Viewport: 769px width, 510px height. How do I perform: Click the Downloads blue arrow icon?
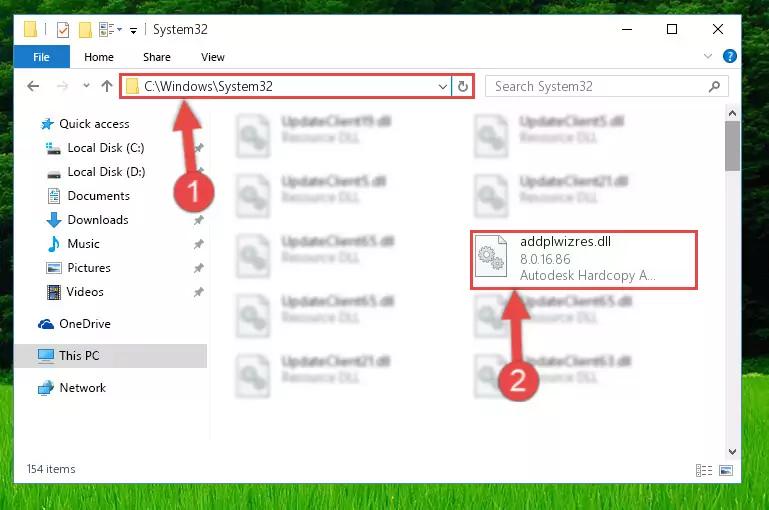click(x=53, y=220)
